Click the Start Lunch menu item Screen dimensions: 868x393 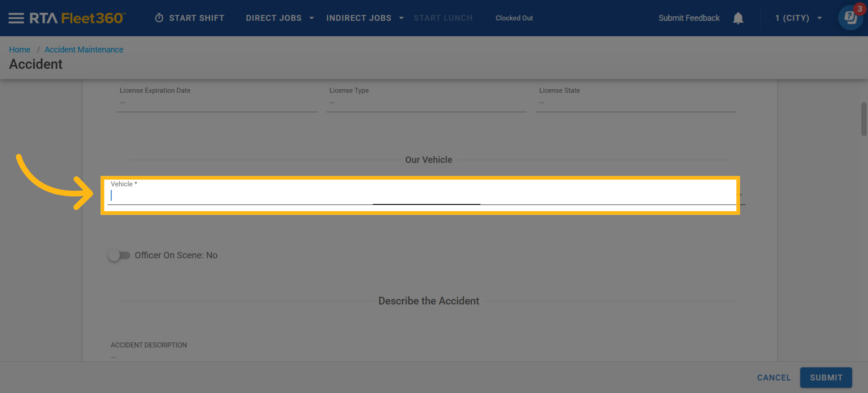(x=443, y=18)
